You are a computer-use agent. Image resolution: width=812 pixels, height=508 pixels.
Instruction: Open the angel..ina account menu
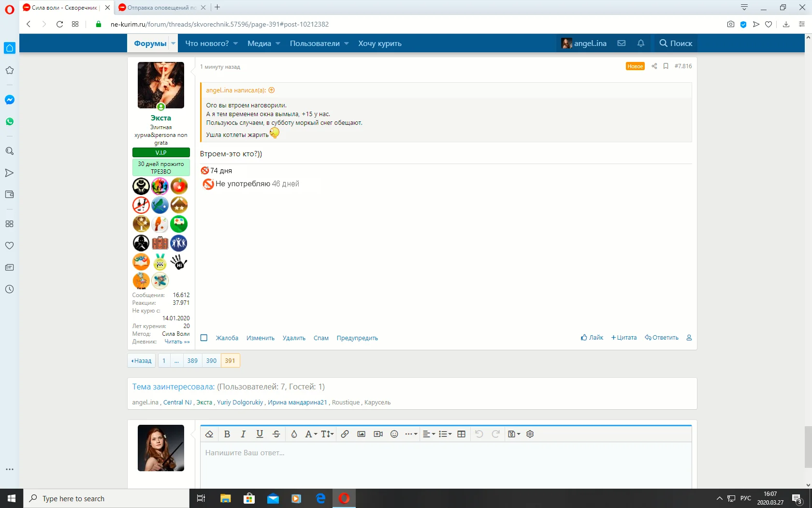(584, 43)
